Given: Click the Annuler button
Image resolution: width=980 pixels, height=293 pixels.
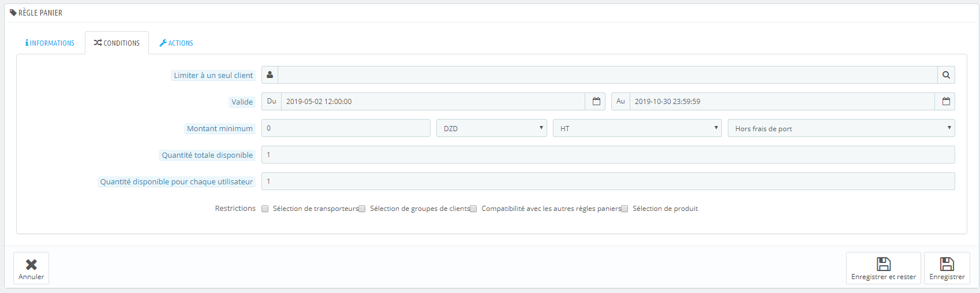Looking at the screenshot, I should (x=31, y=268).
